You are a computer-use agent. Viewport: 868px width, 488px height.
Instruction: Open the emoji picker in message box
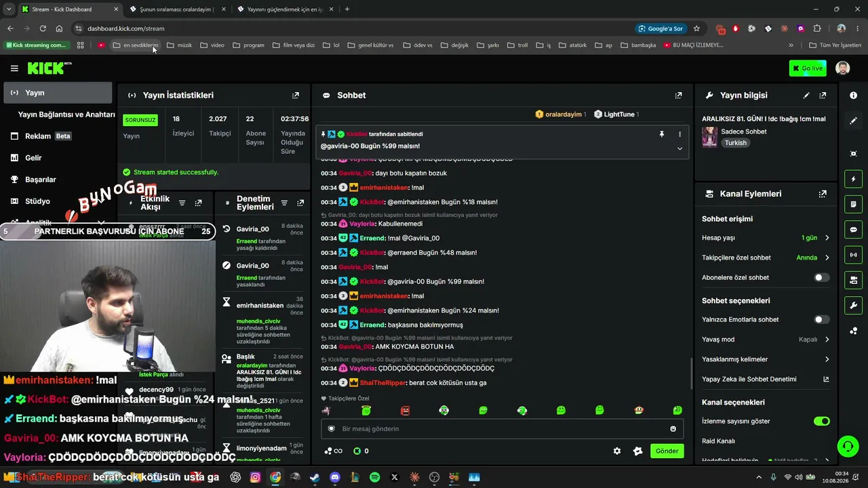pos(673,428)
